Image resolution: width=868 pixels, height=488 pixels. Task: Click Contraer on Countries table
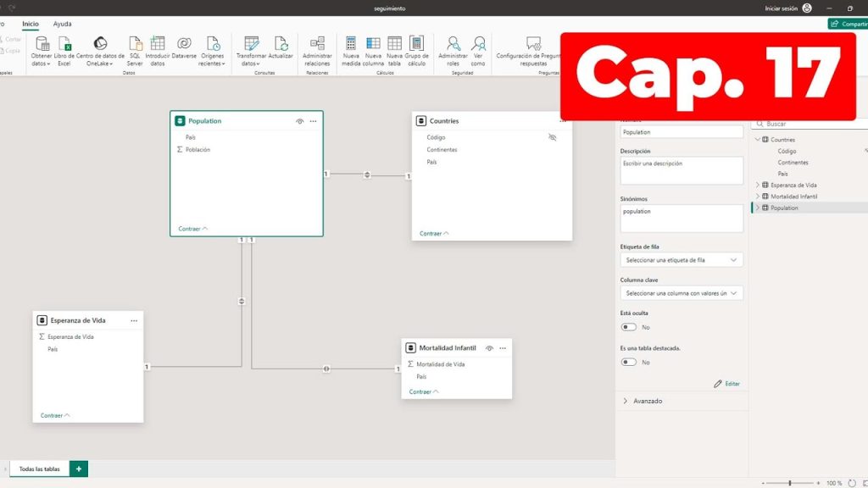pyautogui.click(x=434, y=233)
